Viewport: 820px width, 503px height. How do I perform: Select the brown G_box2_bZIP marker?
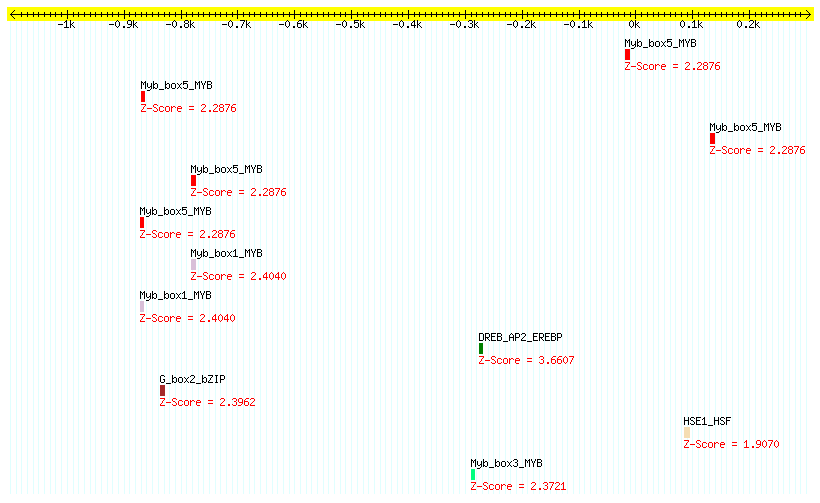click(162, 391)
